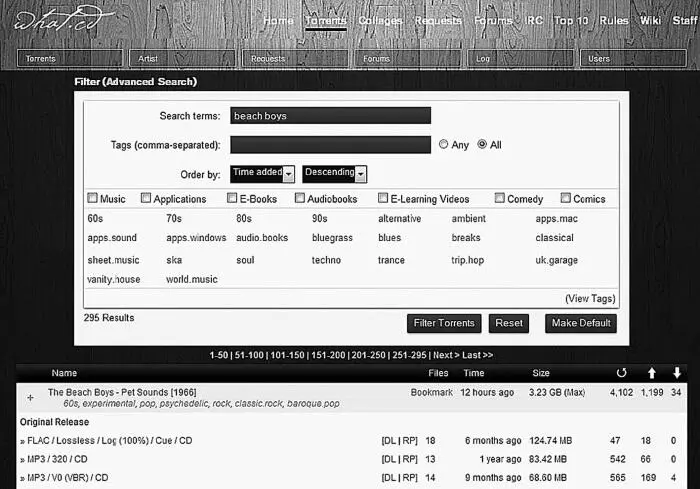Open the MP3 / 320 / CD torrent

58,459
